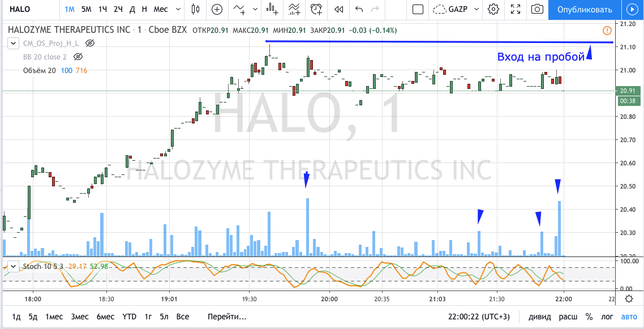Collapse the indicator legend with the chevron
This screenshot has height=329, width=644.
click(13, 43)
